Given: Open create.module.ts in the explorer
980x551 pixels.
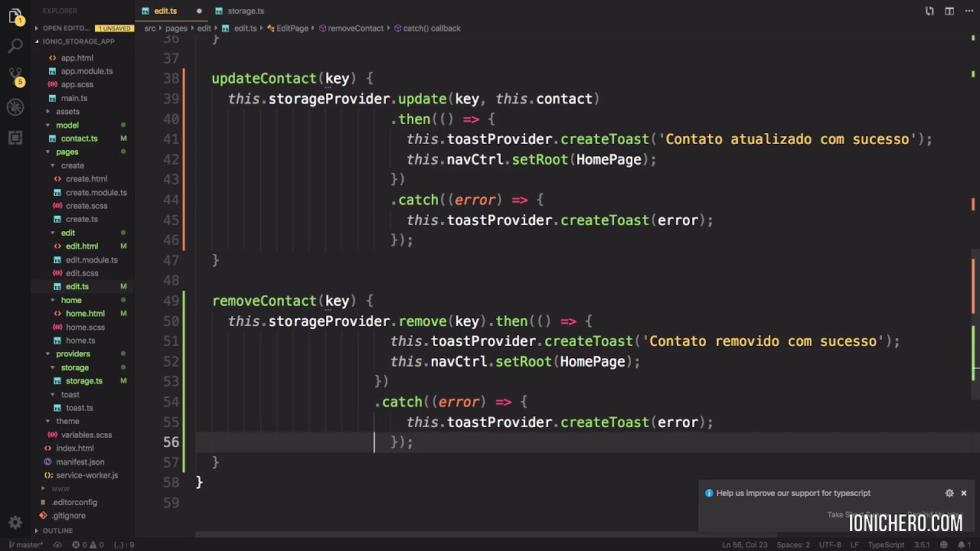Looking at the screenshot, I should click(96, 192).
